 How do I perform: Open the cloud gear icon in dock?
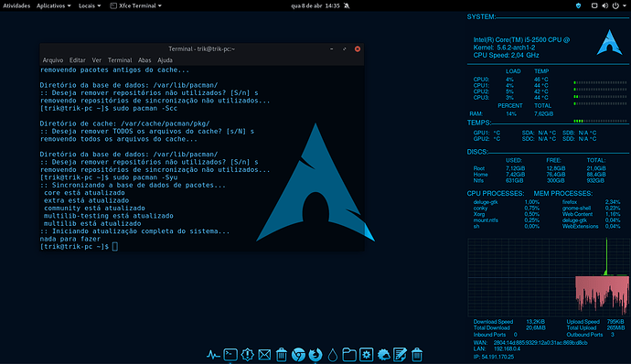(383, 355)
